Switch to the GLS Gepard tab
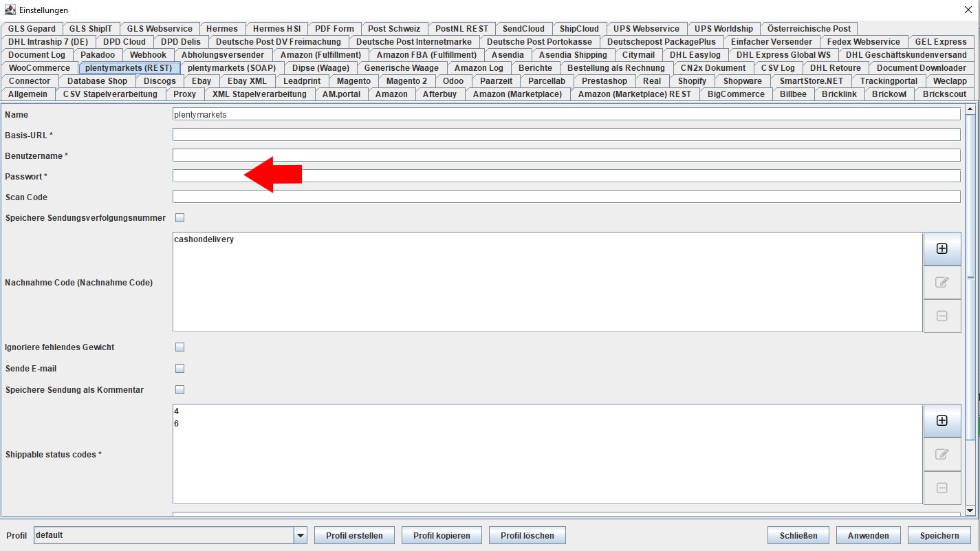Screen dimensions: 980x551 [x=32, y=29]
